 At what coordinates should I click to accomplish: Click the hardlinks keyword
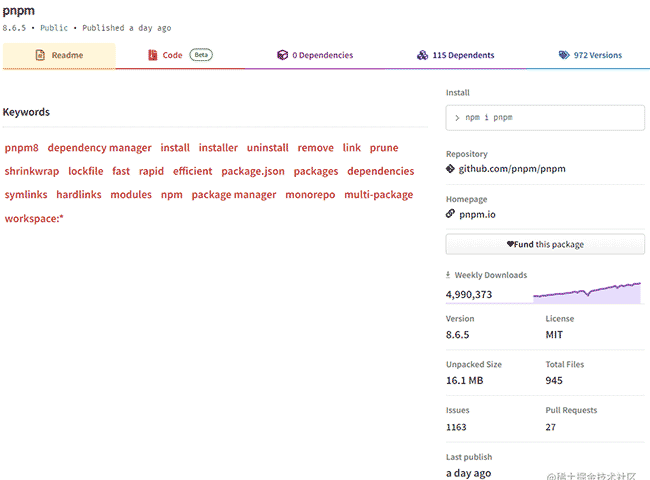point(79,194)
